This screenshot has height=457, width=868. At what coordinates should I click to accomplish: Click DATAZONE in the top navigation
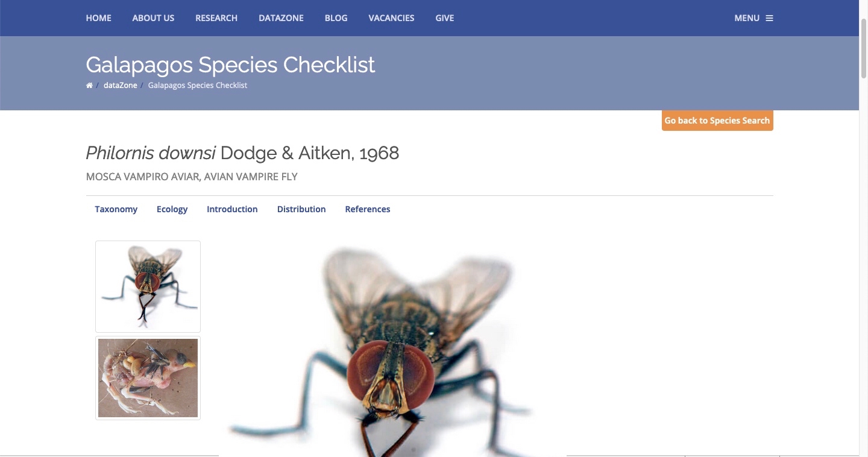point(281,18)
